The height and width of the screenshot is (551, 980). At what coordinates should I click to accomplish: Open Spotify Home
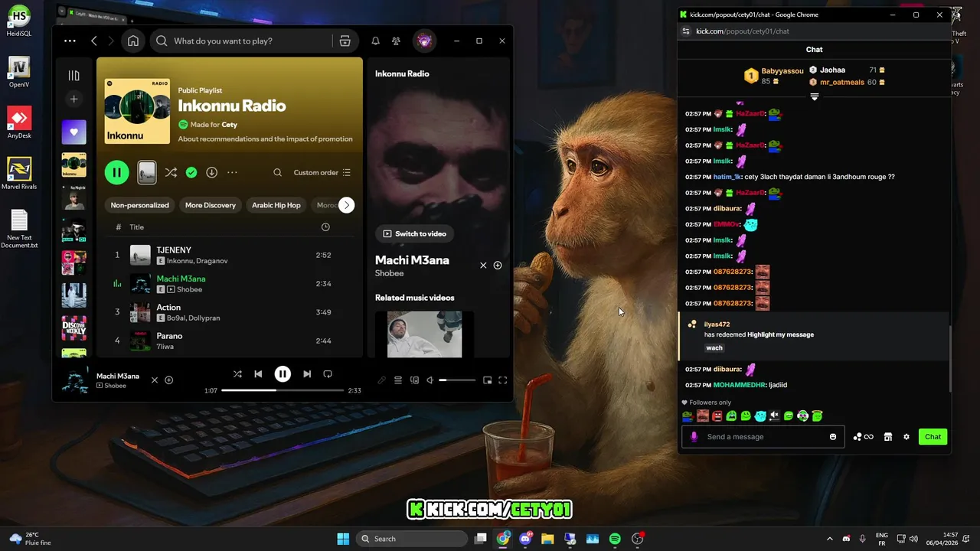pyautogui.click(x=133, y=41)
